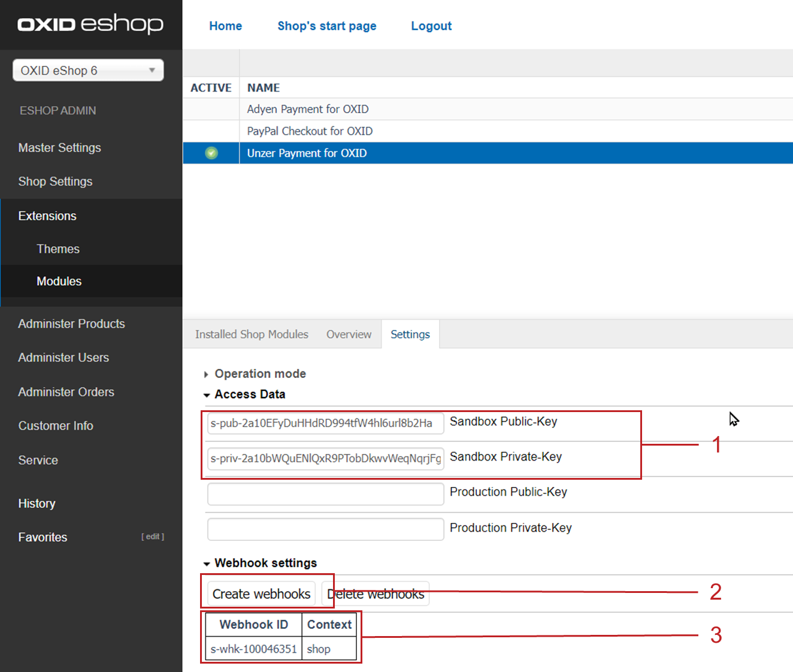Click the Context table header
The image size is (793, 672).
point(329,624)
